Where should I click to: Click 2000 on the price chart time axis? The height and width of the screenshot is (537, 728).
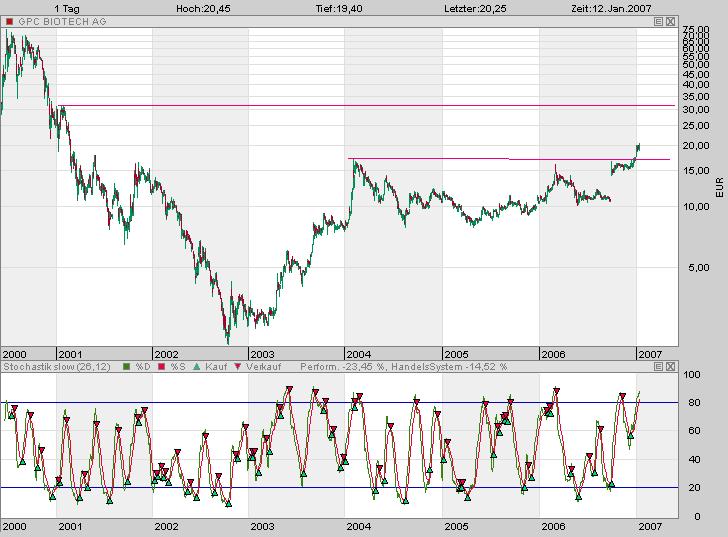[14, 355]
